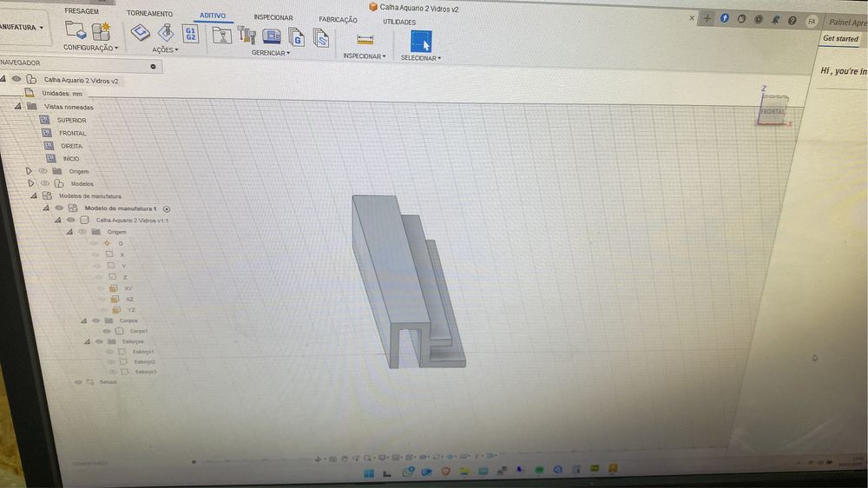Select the Aditivo tab
Screen dimensions: 868x488
click(213, 16)
